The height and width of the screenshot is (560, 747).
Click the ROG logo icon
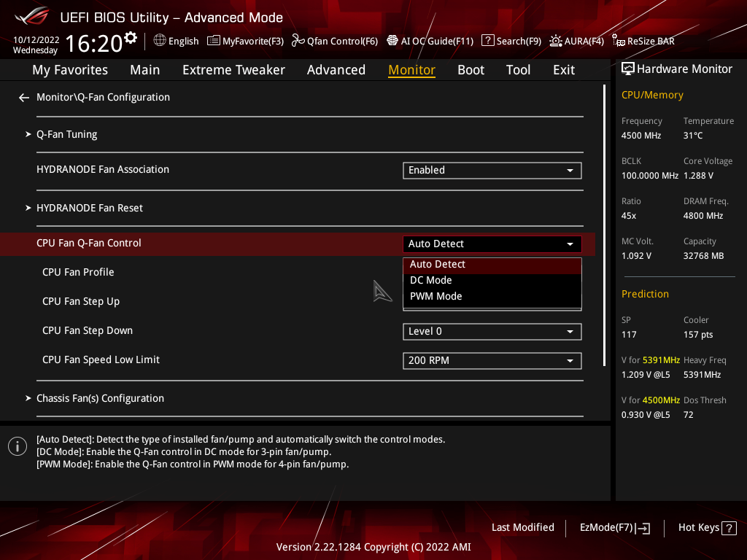pos(31,17)
